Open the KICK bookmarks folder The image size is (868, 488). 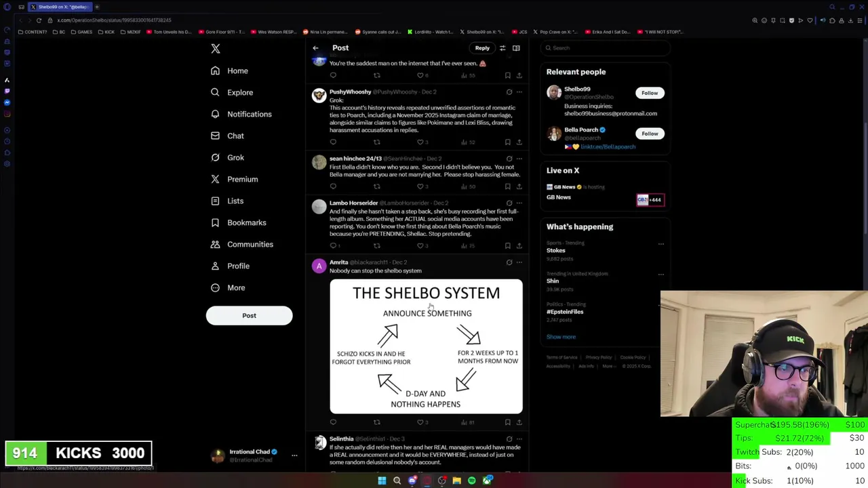(106, 32)
